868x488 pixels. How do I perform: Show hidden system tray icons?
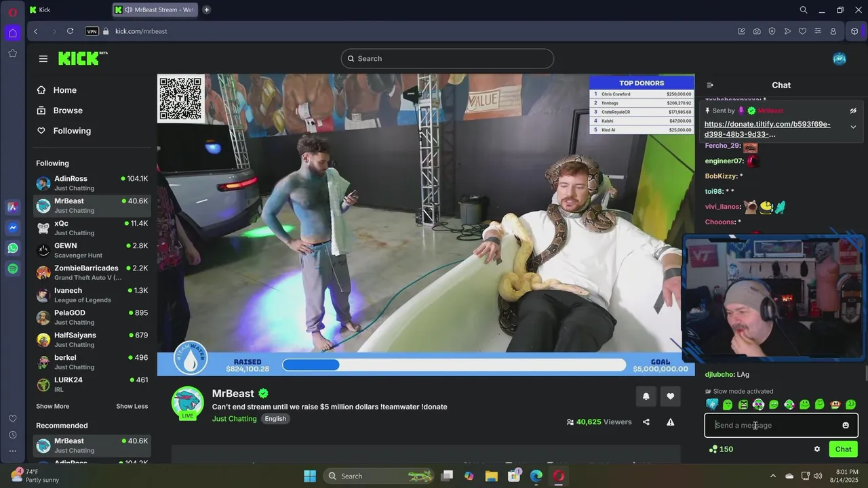(x=772, y=476)
